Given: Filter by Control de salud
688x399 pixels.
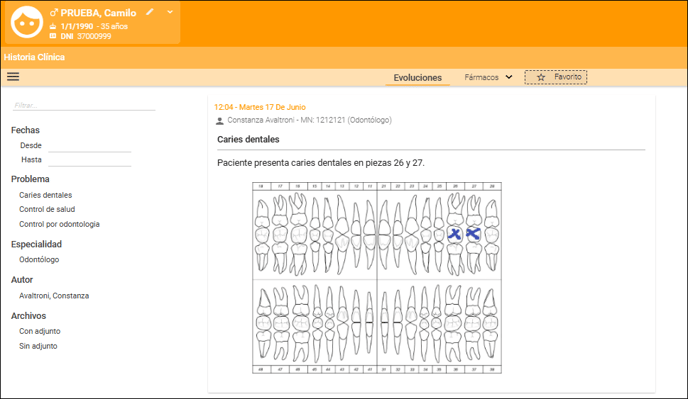Looking at the screenshot, I should (47, 209).
